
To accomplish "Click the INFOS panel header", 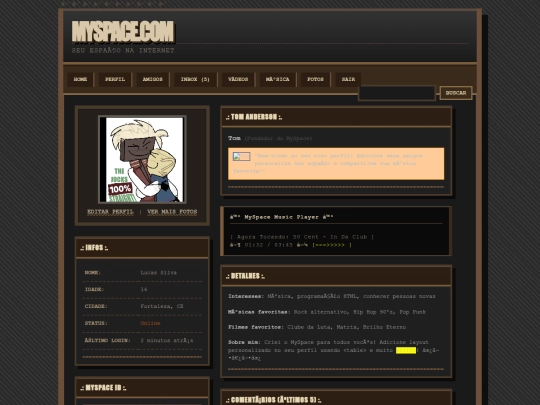I will click(x=142, y=248).
